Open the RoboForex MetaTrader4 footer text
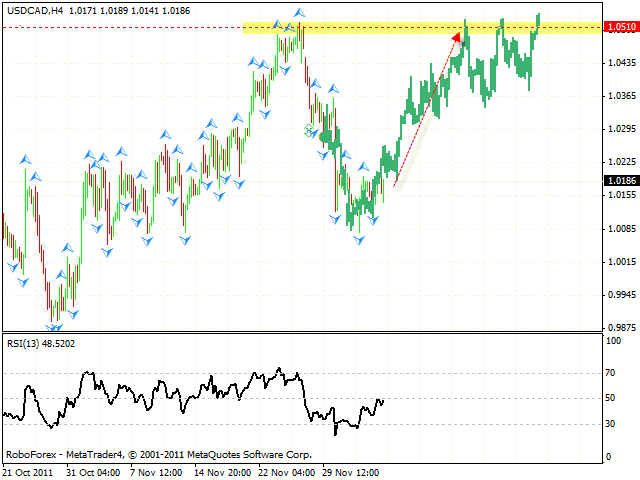640x480 pixels. click(x=130, y=453)
